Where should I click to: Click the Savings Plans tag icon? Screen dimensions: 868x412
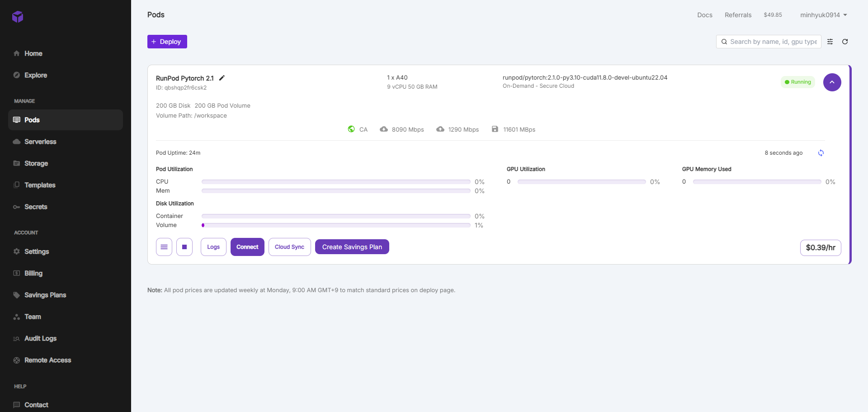(17, 295)
